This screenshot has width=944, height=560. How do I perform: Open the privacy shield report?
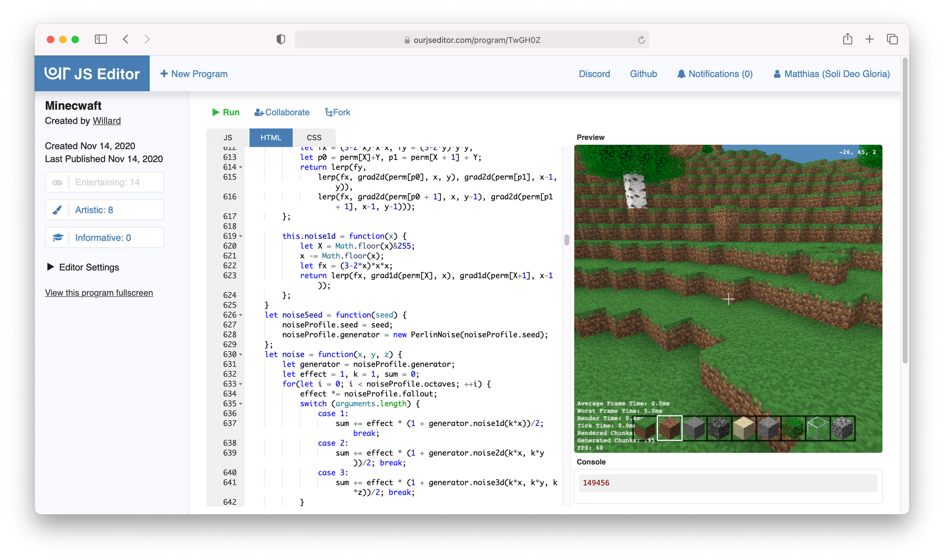281,40
